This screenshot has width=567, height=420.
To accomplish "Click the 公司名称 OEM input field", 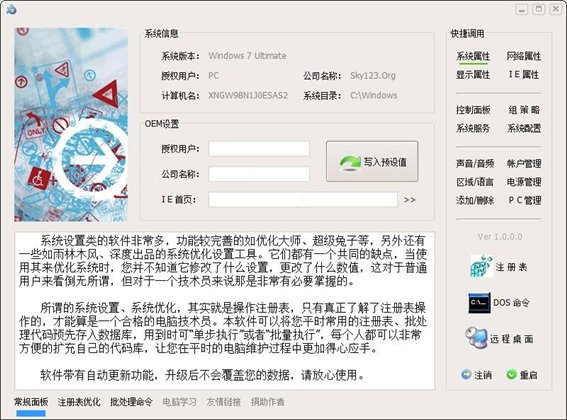I will tap(259, 174).
